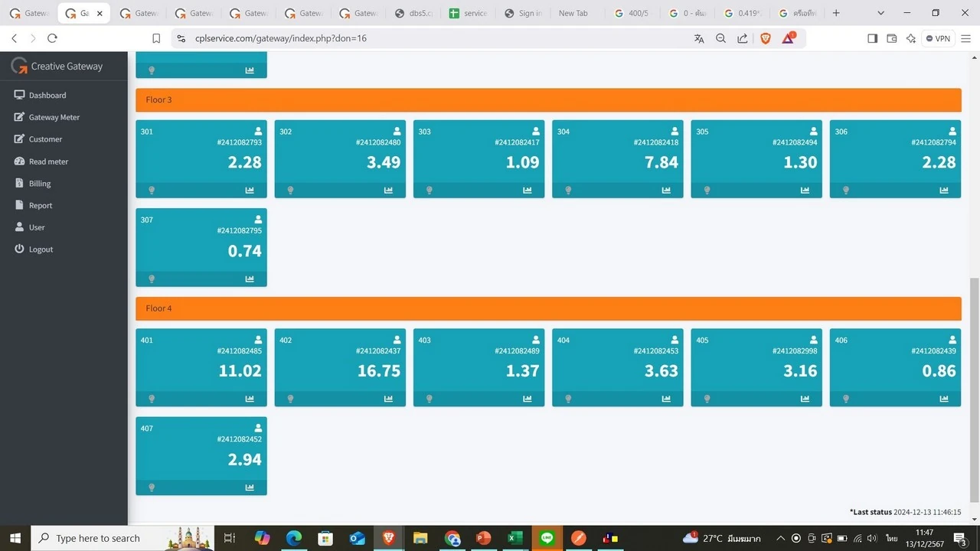Expand system tray hidden icons chevron
This screenshot has height=551, width=980.
[780, 539]
